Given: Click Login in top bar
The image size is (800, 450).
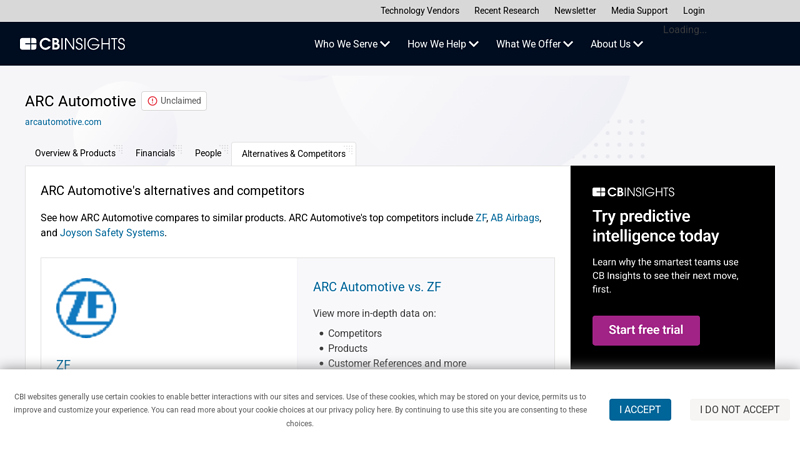Looking at the screenshot, I should [693, 11].
